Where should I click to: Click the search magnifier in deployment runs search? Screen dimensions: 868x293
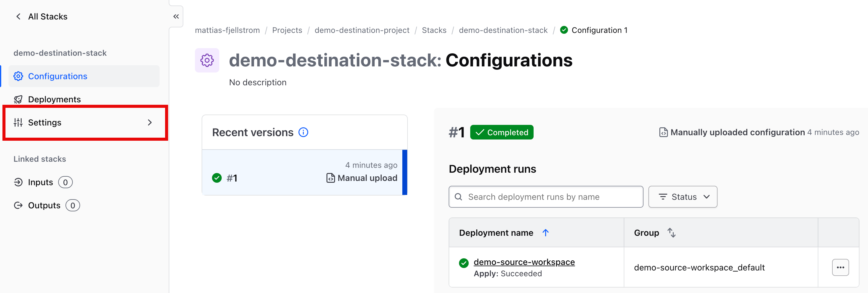pyautogui.click(x=459, y=197)
